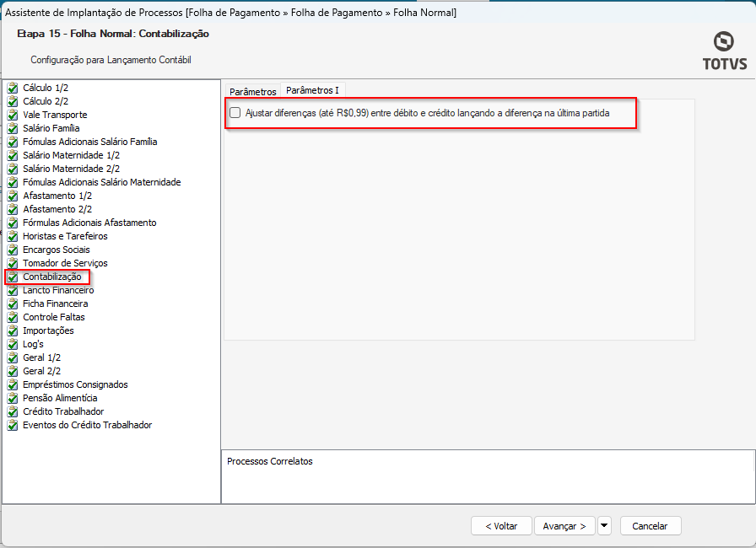This screenshot has height=548, width=756.
Task: Open the Lancto Financeiro step
Action: [58, 290]
